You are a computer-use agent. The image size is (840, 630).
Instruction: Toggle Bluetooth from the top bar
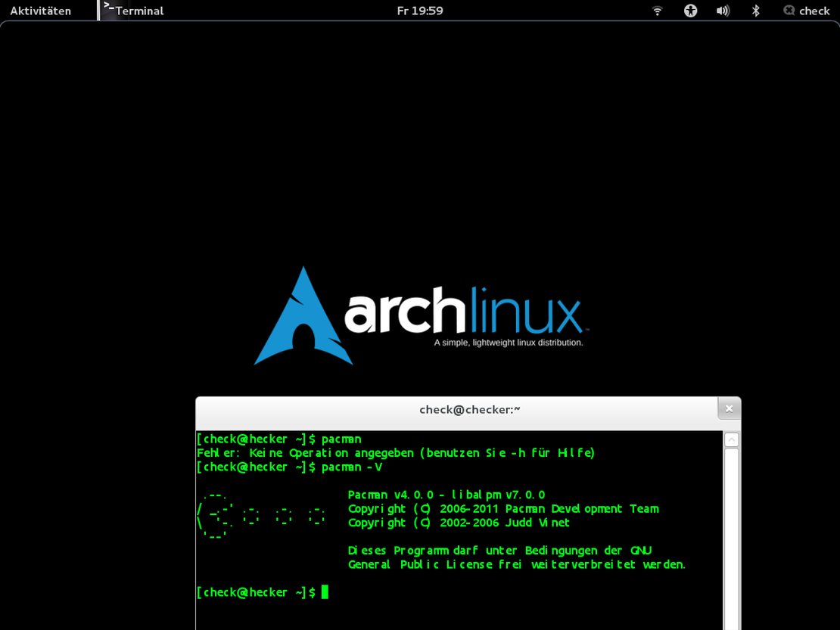tap(755, 11)
